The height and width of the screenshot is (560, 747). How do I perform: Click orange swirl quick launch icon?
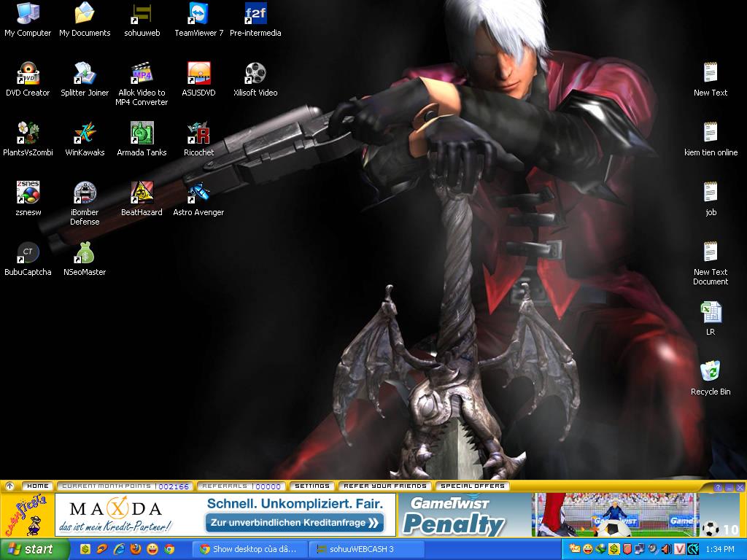coord(101,549)
